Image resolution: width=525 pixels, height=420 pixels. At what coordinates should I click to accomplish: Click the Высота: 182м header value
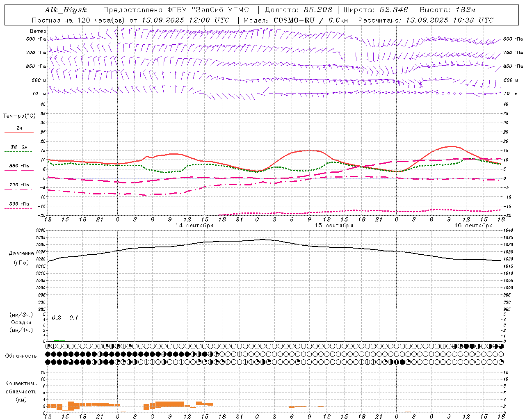(x=448, y=10)
